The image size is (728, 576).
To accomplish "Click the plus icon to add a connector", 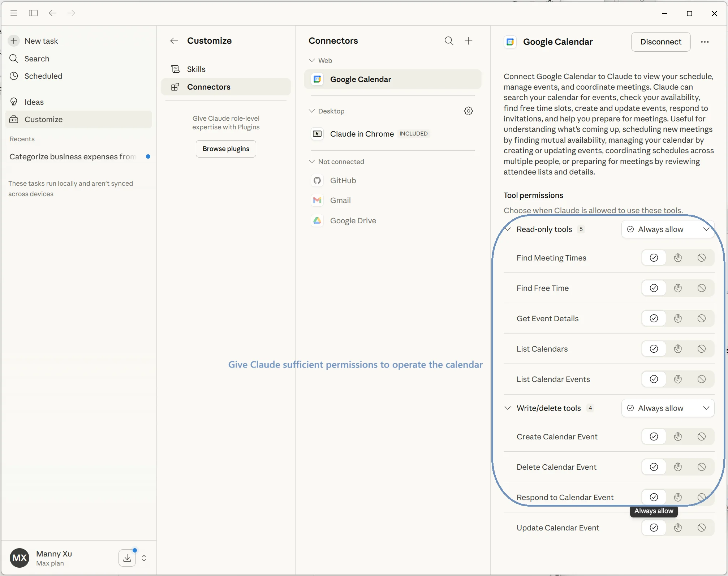I will pyautogui.click(x=469, y=41).
